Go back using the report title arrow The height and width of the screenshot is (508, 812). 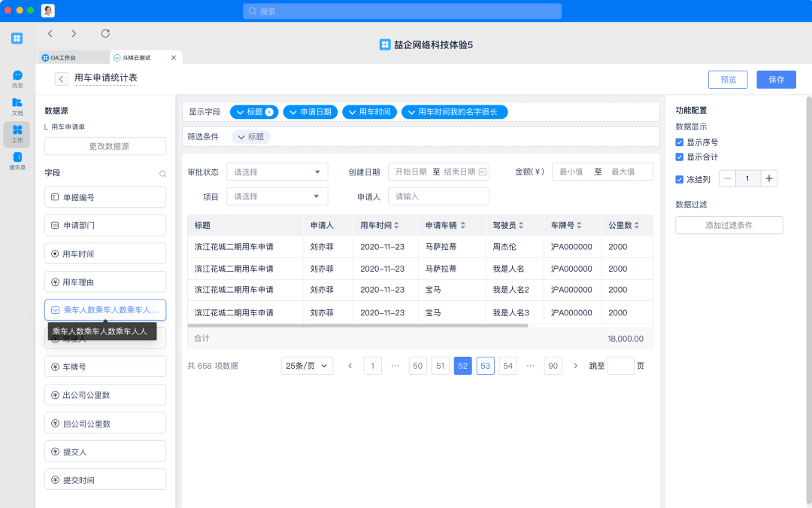62,79
